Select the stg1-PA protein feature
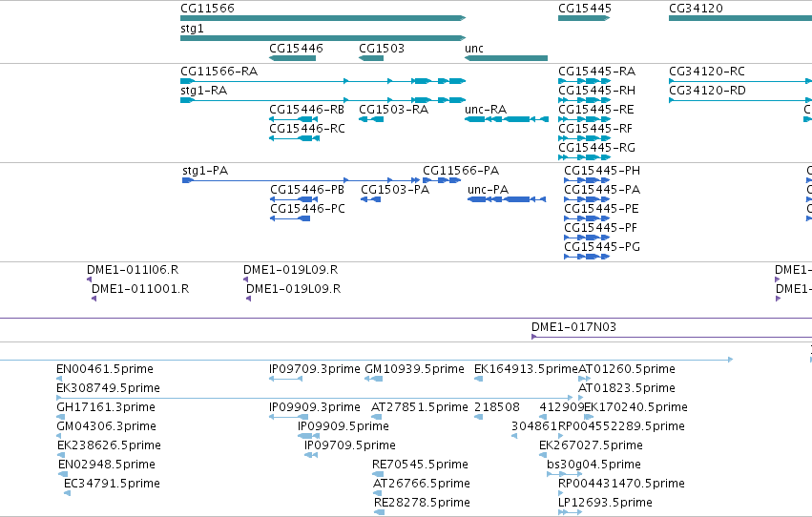This screenshot has width=812, height=517. (x=301, y=180)
